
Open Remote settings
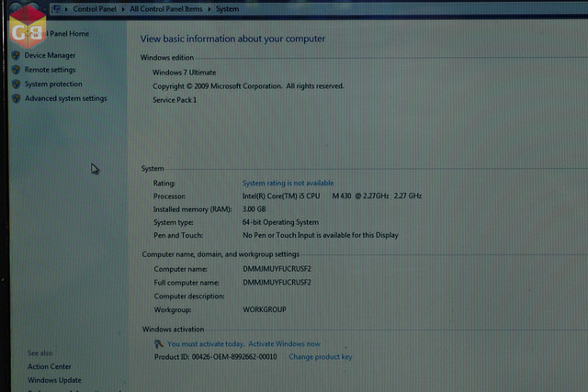pyautogui.click(x=50, y=70)
